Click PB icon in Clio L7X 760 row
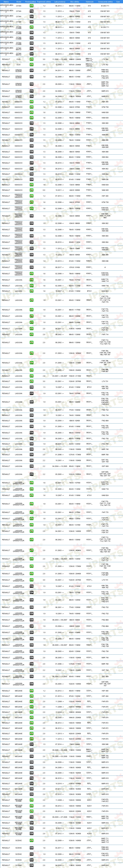123x868 pixels. (x=31, y=59)
